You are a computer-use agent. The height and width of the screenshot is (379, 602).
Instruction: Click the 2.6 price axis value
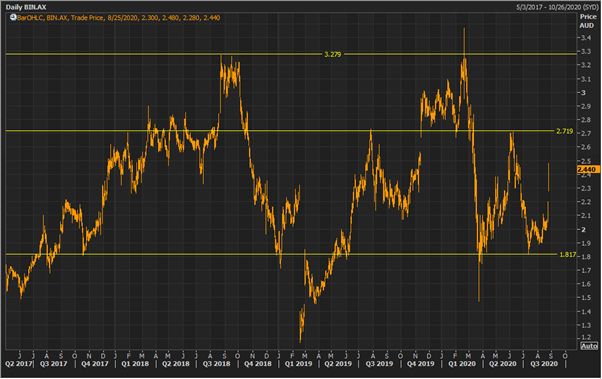(586, 147)
